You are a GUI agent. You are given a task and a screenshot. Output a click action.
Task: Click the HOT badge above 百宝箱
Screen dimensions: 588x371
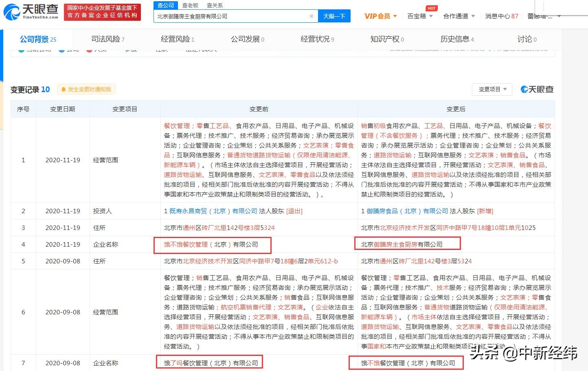431,8
